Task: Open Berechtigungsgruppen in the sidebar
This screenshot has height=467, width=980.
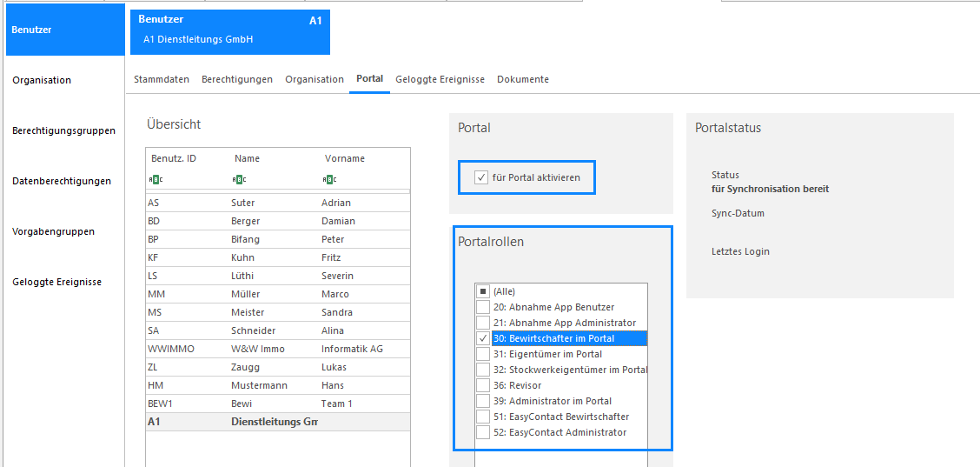Action: tap(63, 130)
